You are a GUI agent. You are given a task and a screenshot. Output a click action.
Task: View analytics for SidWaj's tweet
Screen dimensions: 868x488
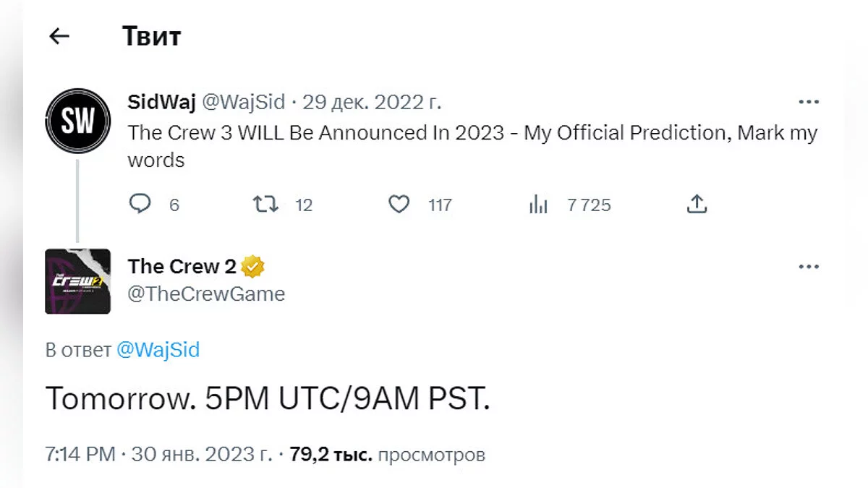(538, 205)
